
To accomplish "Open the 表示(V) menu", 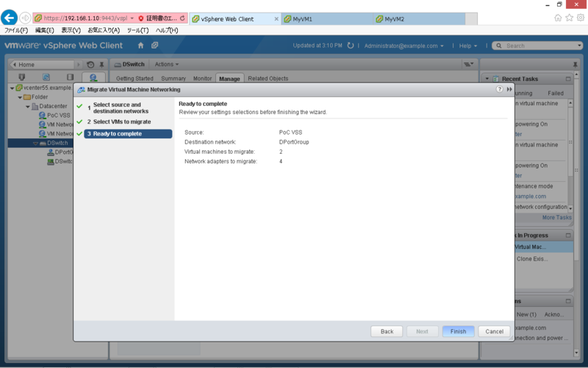I will (x=71, y=30).
